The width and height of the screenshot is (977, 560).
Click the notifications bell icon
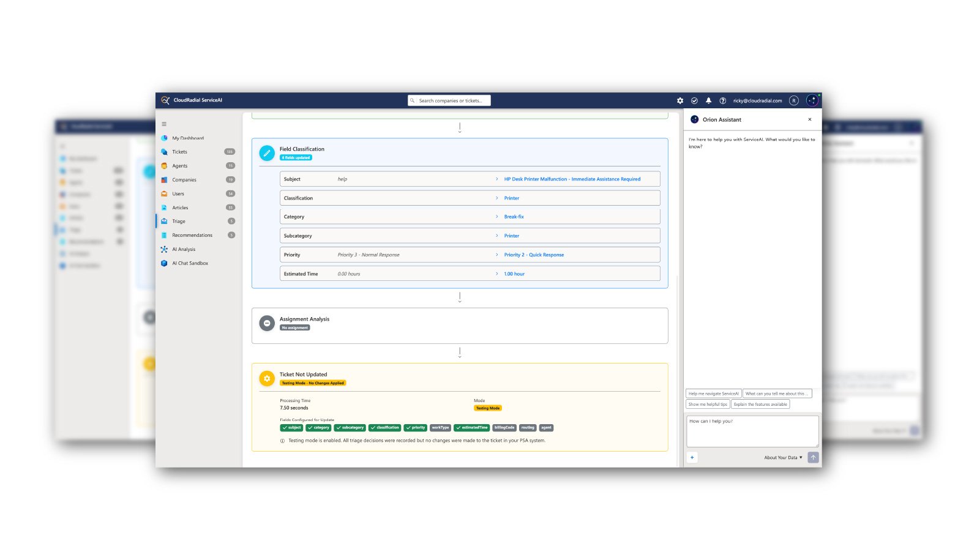point(708,101)
